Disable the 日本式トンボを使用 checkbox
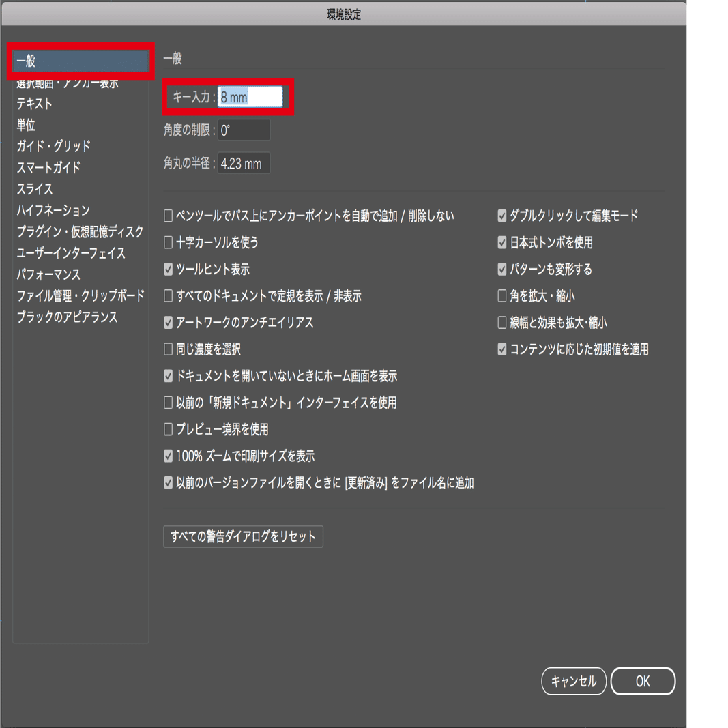This screenshot has height=728, width=728. (502, 242)
